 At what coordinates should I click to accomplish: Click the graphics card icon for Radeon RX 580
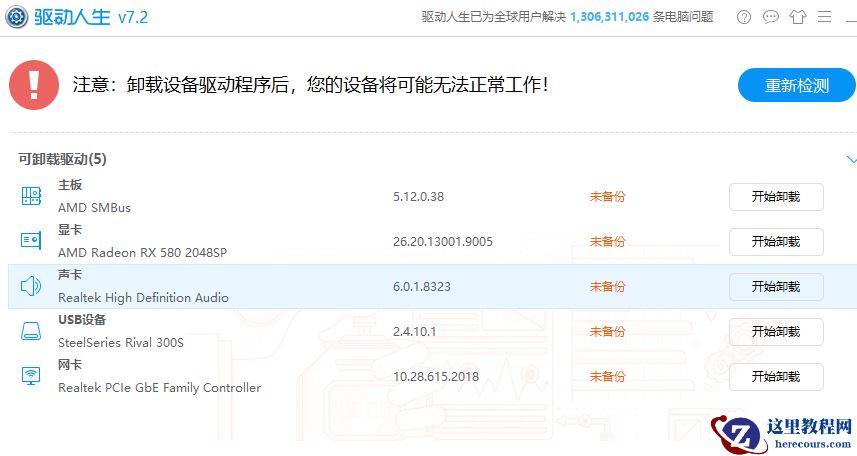pyautogui.click(x=31, y=241)
